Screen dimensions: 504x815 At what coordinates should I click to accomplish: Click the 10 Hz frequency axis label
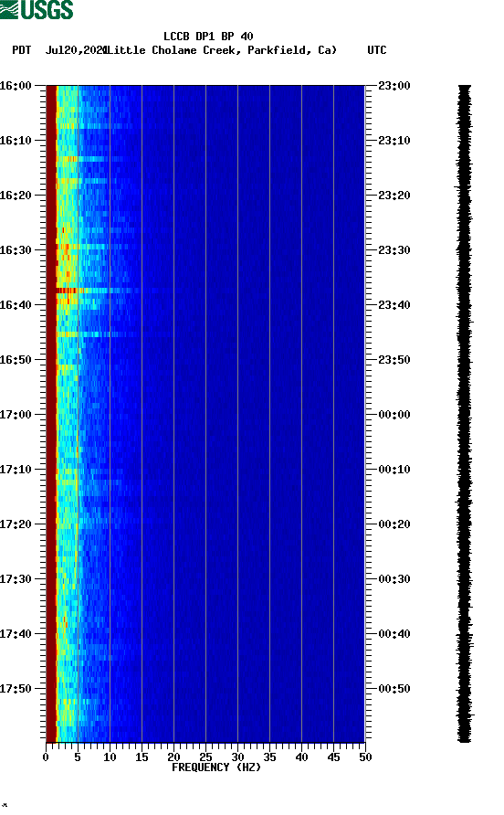110,757
